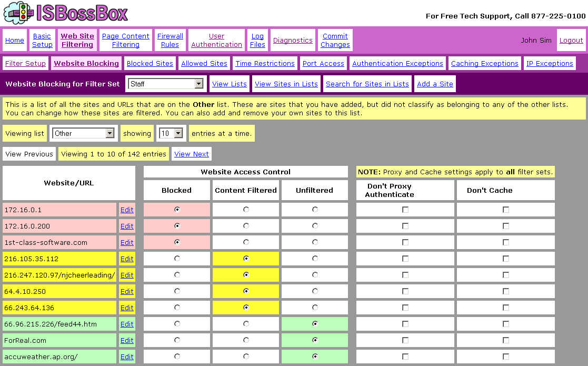Open the Filter Set dropdown showing Staff
Screen dimensions: 588x366
(x=198, y=84)
